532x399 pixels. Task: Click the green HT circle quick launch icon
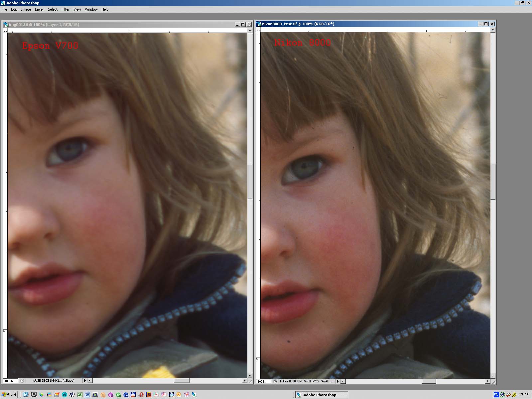118,395
